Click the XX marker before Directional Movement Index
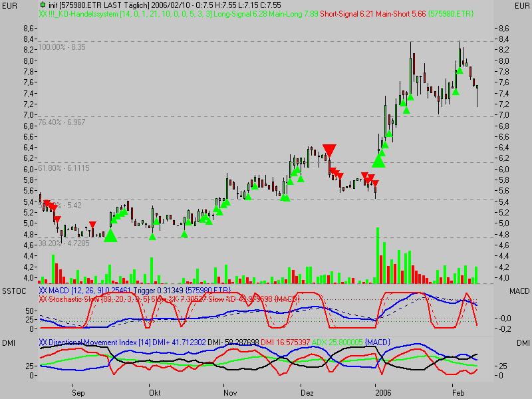This screenshot has width=532, height=399. pos(43,341)
